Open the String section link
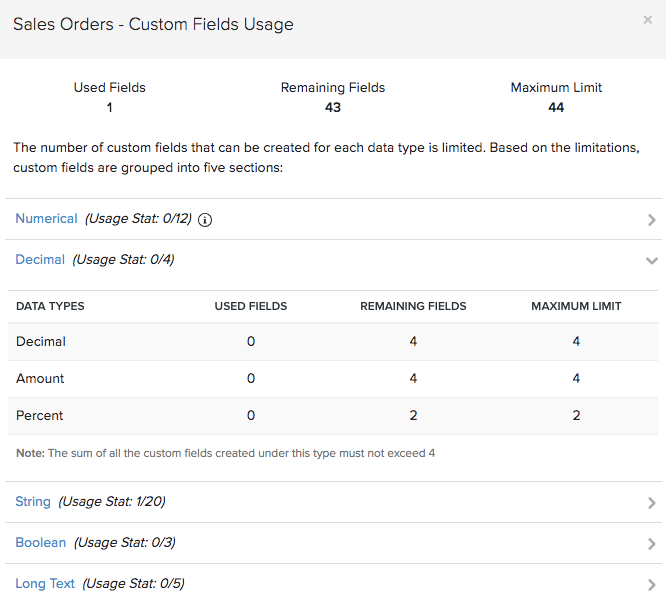This screenshot has height=613, width=666. coord(33,502)
